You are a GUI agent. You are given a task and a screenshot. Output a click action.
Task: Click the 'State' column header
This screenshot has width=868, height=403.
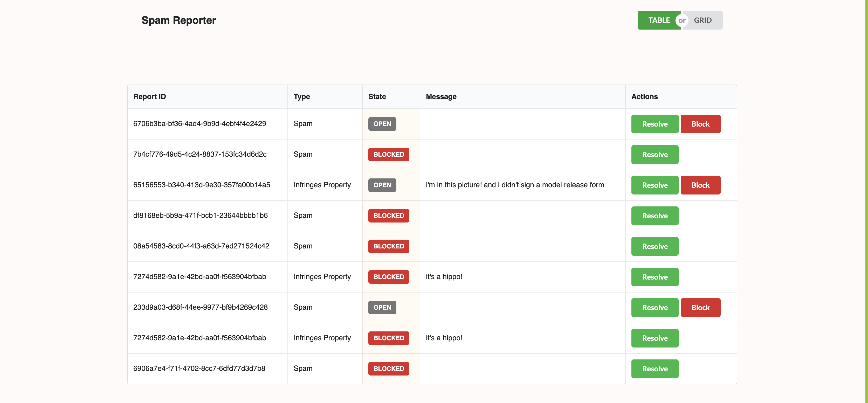[x=377, y=96]
